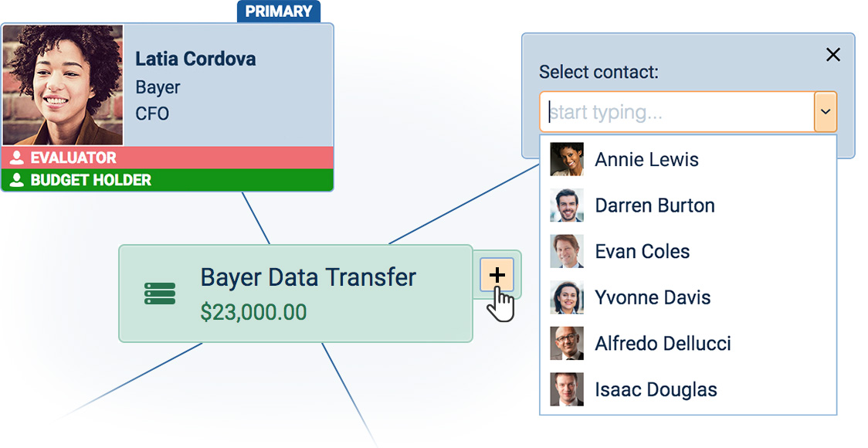
Task: Choose Alfredo Dellucci from the contact list
Action: (x=663, y=343)
